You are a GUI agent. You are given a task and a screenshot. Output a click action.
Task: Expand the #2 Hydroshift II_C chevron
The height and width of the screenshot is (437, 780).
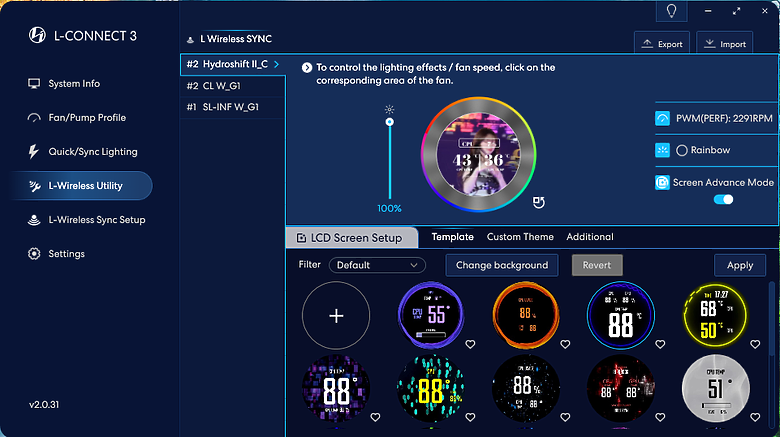(277, 64)
